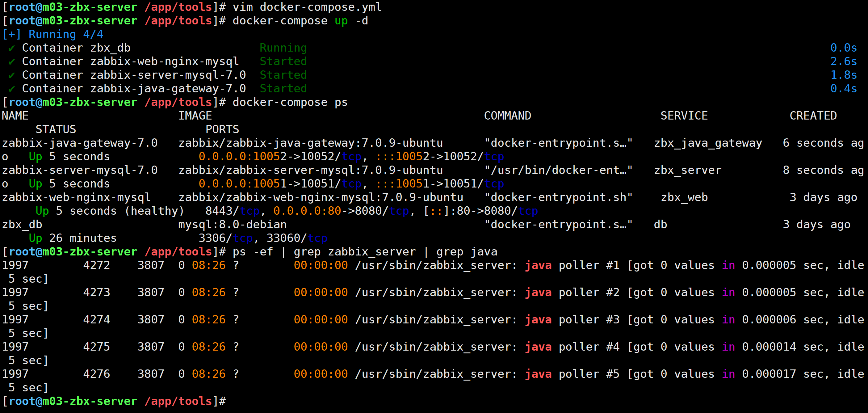Click 'zbx_db' in the NAME column
Image resolution: width=868 pixels, height=413 pixels.
point(22,225)
